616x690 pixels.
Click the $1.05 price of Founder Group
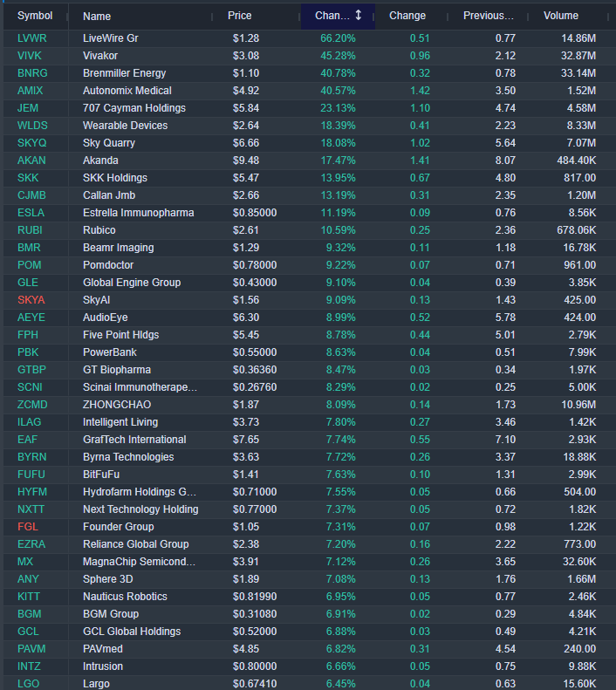[246, 527]
